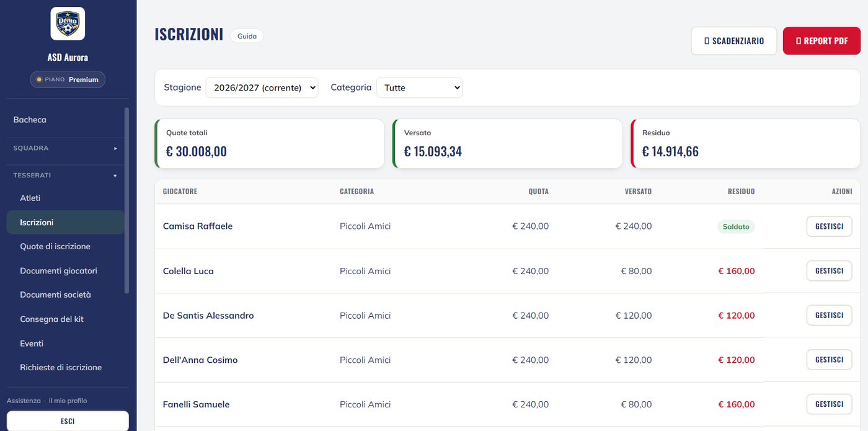Click the Assistenza link
The width and height of the screenshot is (868, 431).
24,401
